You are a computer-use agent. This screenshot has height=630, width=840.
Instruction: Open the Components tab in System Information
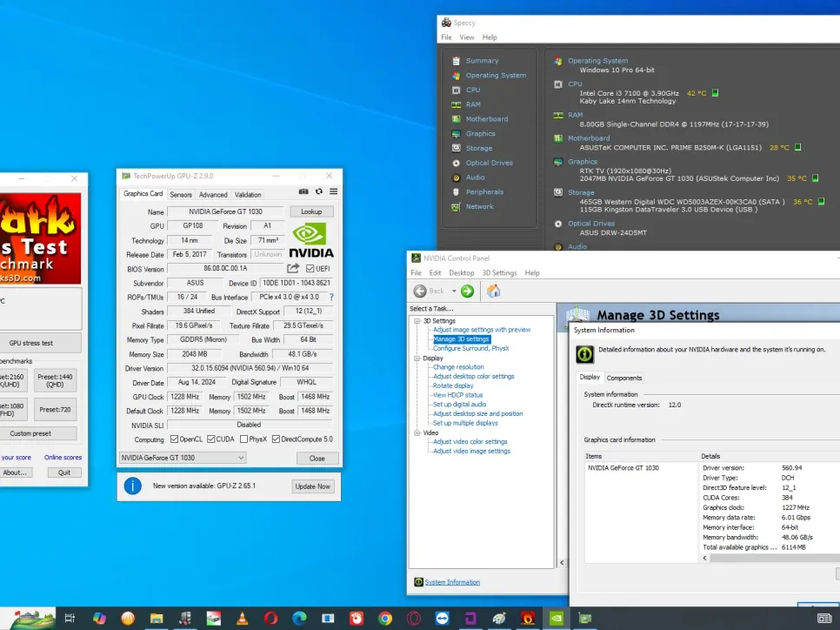coord(624,378)
